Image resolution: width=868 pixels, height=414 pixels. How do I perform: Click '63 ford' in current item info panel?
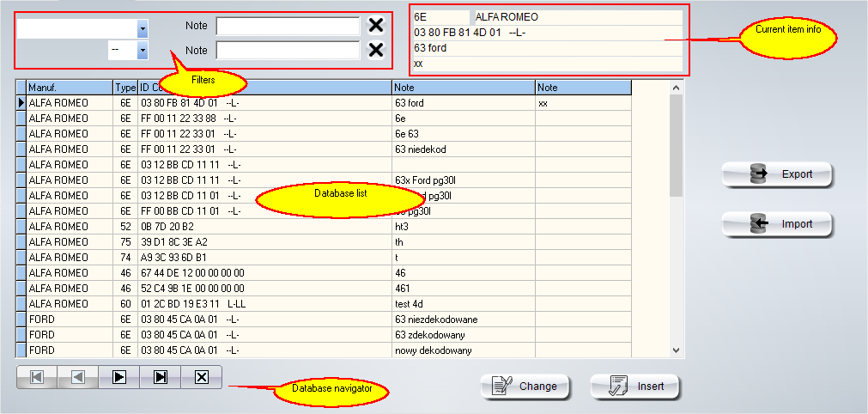tap(430, 48)
